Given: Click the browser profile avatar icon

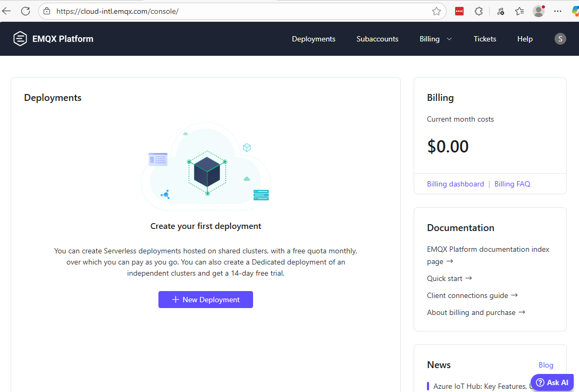Looking at the screenshot, I should [x=539, y=11].
